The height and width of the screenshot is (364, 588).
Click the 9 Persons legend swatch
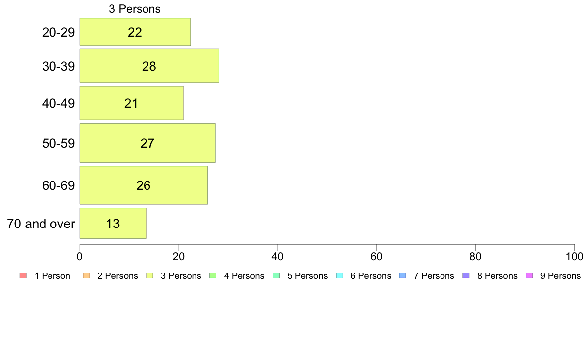coord(529,275)
